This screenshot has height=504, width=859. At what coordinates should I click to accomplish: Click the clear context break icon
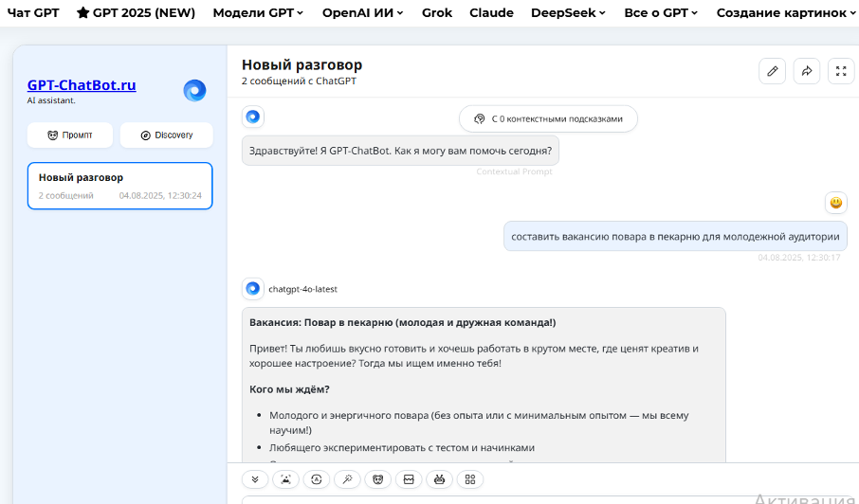pyautogui.click(x=409, y=479)
